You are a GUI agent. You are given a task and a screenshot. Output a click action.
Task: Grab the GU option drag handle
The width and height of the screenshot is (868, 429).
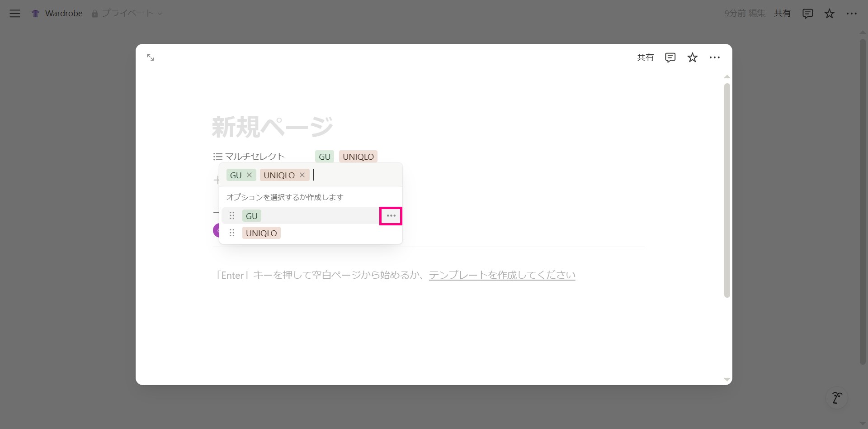[x=232, y=216]
